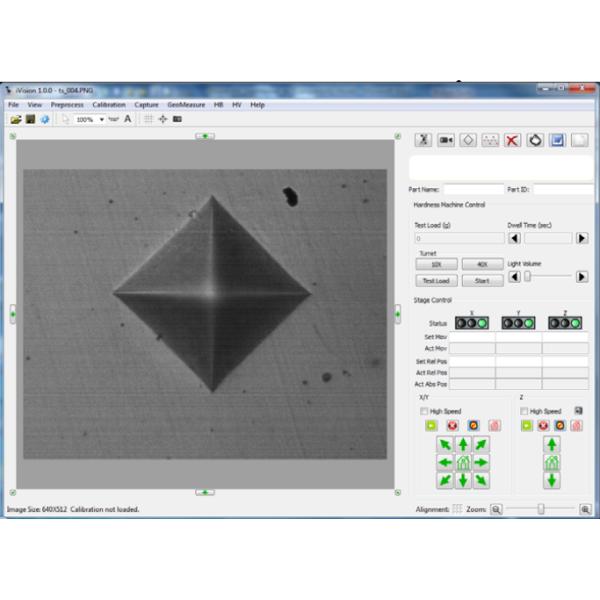Open the Calibration menu
600x600 pixels.
pyautogui.click(x=109, y=104)
